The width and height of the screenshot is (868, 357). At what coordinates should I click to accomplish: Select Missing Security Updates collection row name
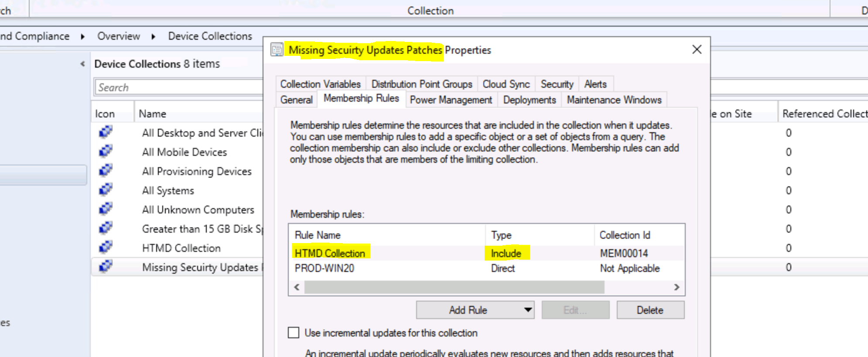pos(202,267)
